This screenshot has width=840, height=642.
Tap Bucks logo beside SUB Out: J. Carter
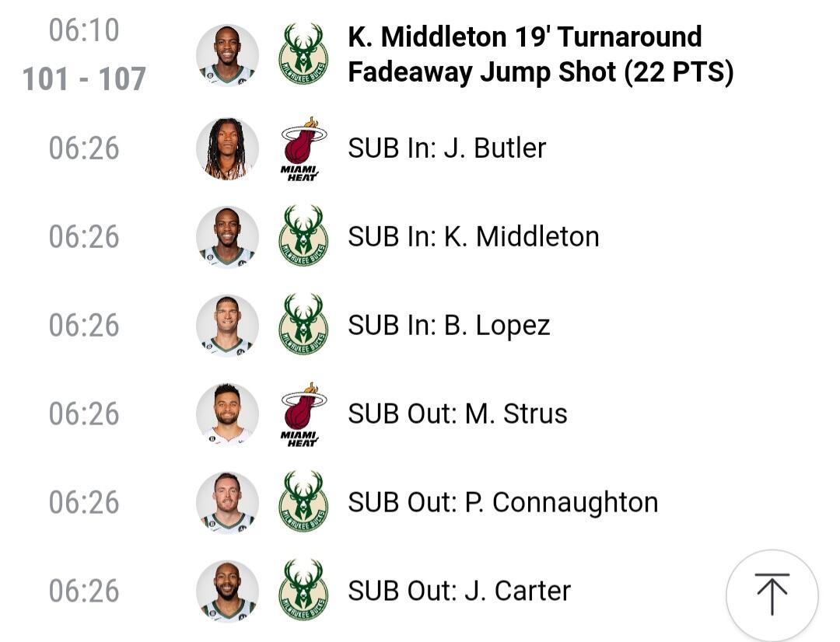303,591
